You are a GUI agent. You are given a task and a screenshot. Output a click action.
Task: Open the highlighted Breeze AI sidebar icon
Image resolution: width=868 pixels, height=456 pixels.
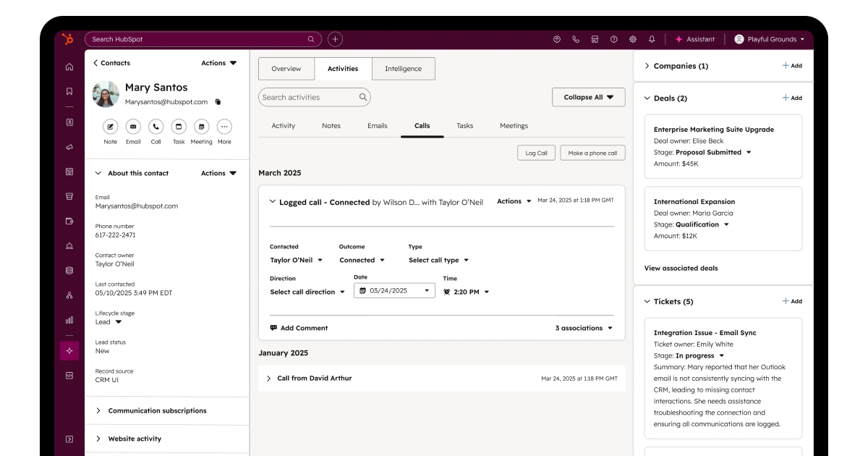69,350
